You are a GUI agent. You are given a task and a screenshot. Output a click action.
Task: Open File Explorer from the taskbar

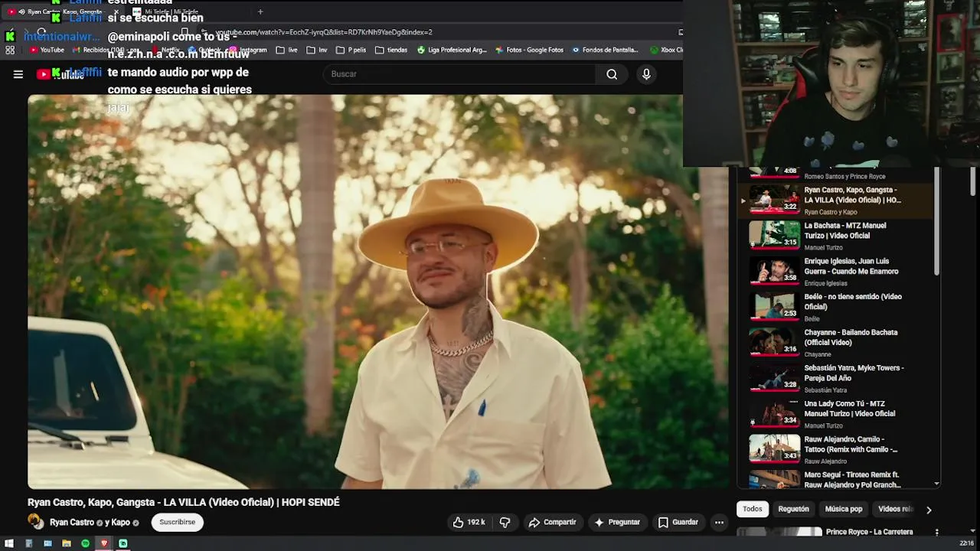click(x=66, y=543)
